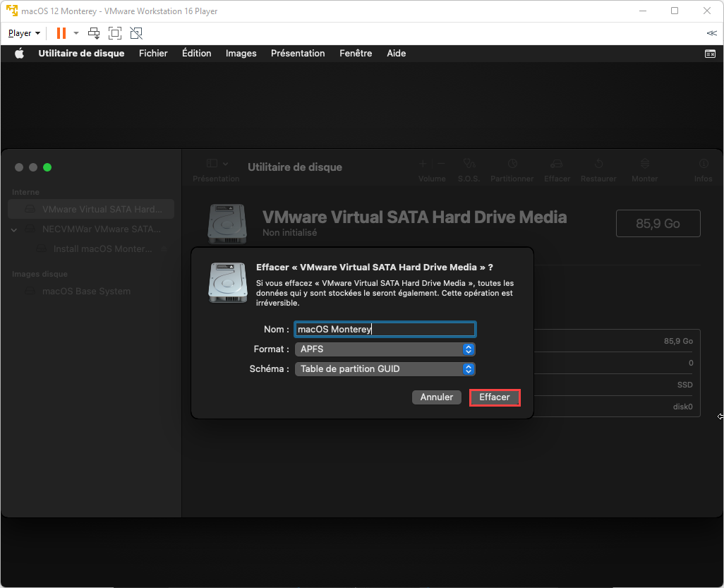The image size is (724, 588).
Task: Click the eject icon beside Install macOS Monterey
Action: click(164, 249)
